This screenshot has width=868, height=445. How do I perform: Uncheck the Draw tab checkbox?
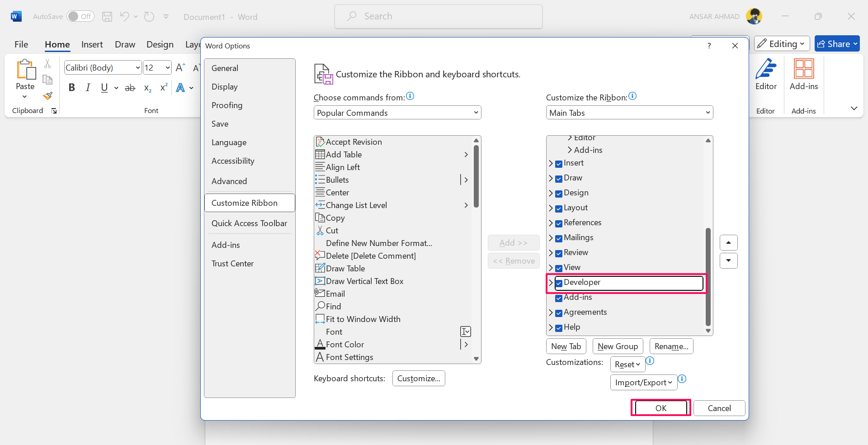point(559,179)
